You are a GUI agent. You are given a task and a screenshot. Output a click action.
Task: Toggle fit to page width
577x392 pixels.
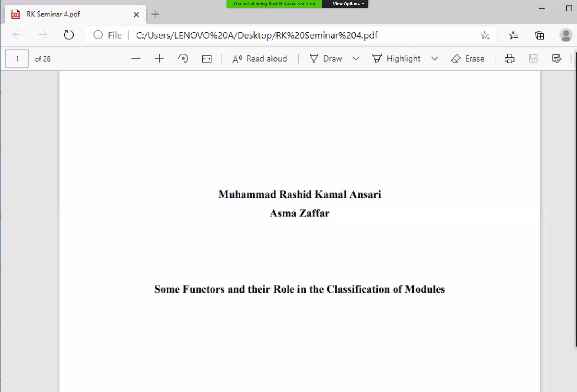[207, 59]
